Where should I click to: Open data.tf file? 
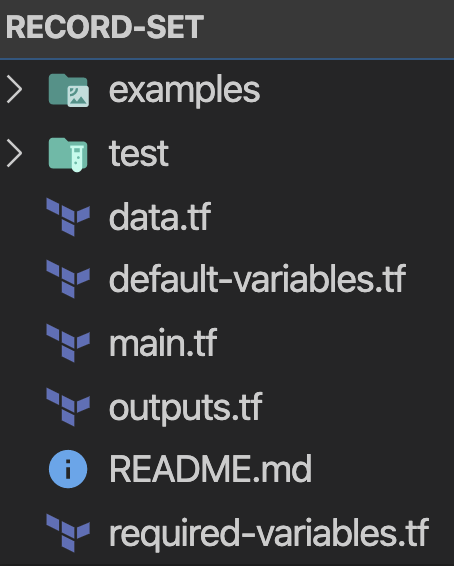(x=160, y=217)
